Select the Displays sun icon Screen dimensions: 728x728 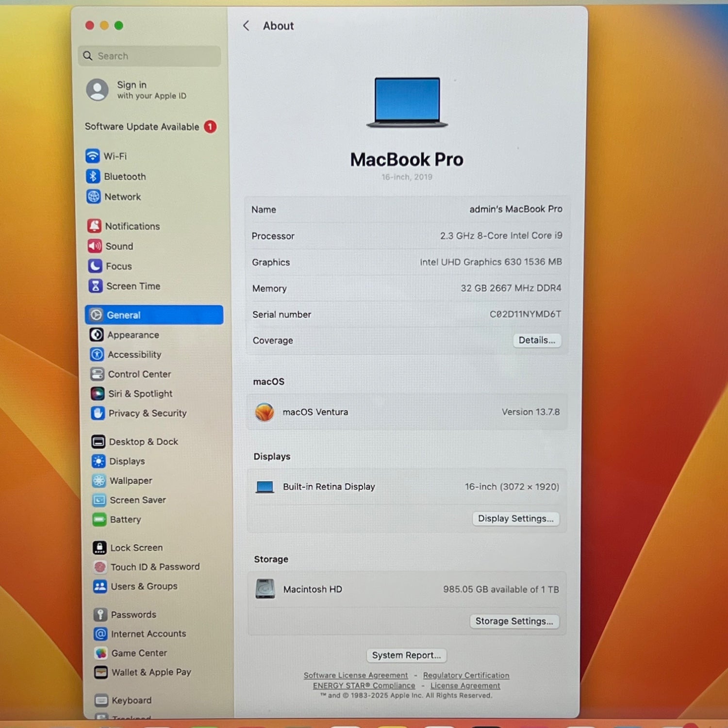[x=99, y=461]
